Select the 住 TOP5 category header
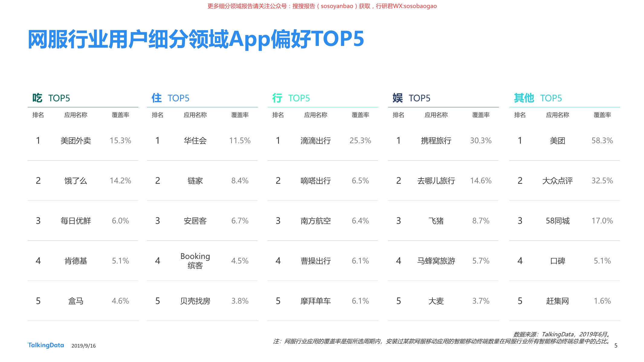The image size is (644, 362). tap(171, 98)
